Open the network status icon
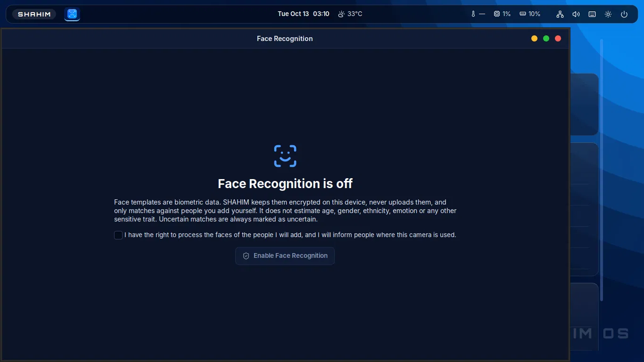The height and width of the screenshot is (362, 644). point(560,14)
